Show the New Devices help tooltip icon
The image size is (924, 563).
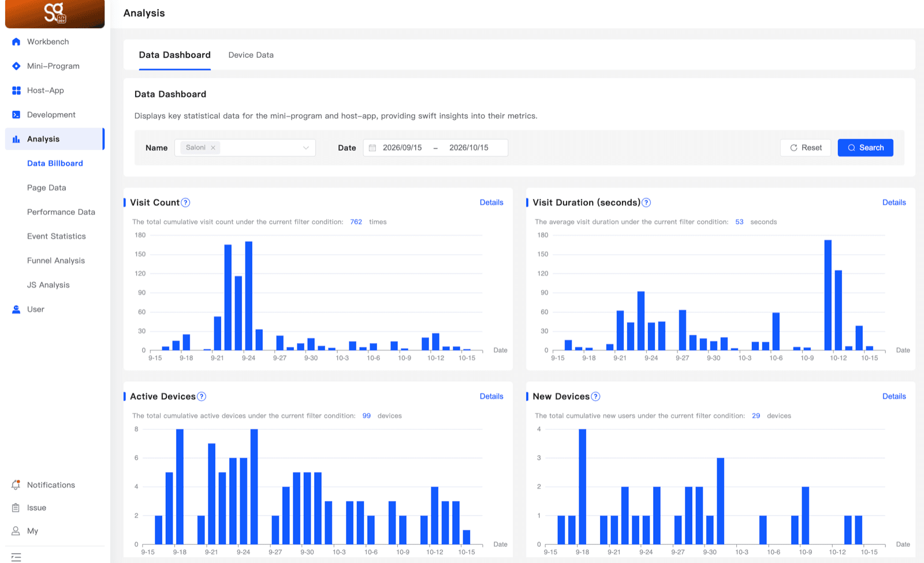(x=595, y=397)
